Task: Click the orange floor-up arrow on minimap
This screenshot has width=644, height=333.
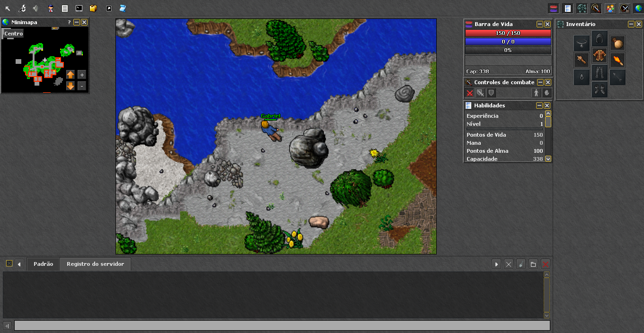Action: click(x=71, y=75)
